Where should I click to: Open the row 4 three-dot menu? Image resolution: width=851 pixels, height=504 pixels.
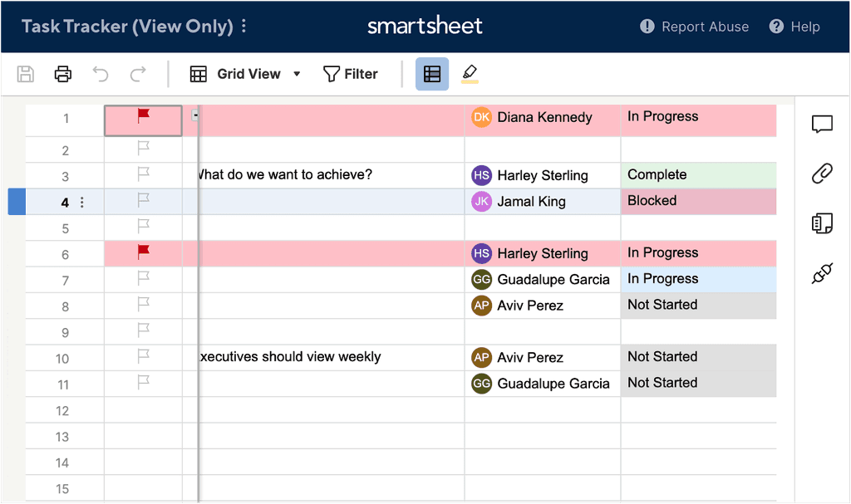(80, 202)
